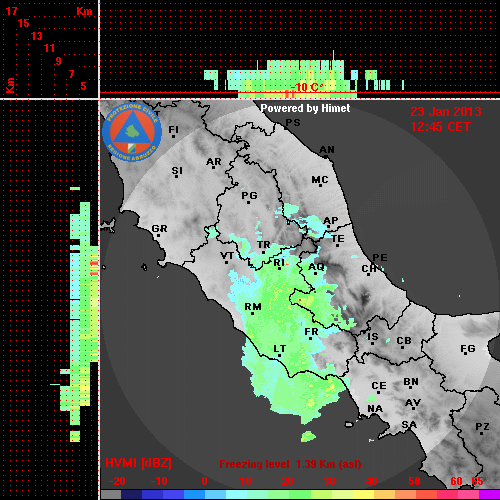
Task: Click the TE city label on map
Action: coord(338,239)
